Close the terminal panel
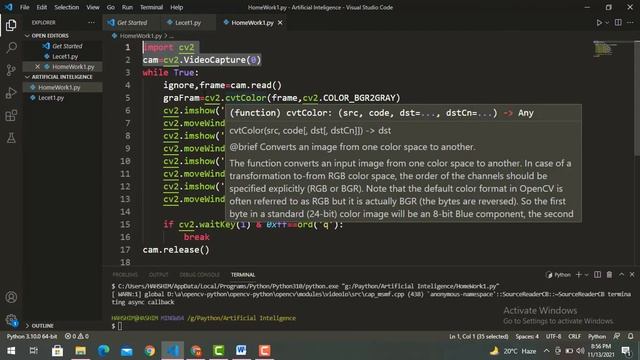640x360 pixels. pyautogui.click(x=632, y=275)
